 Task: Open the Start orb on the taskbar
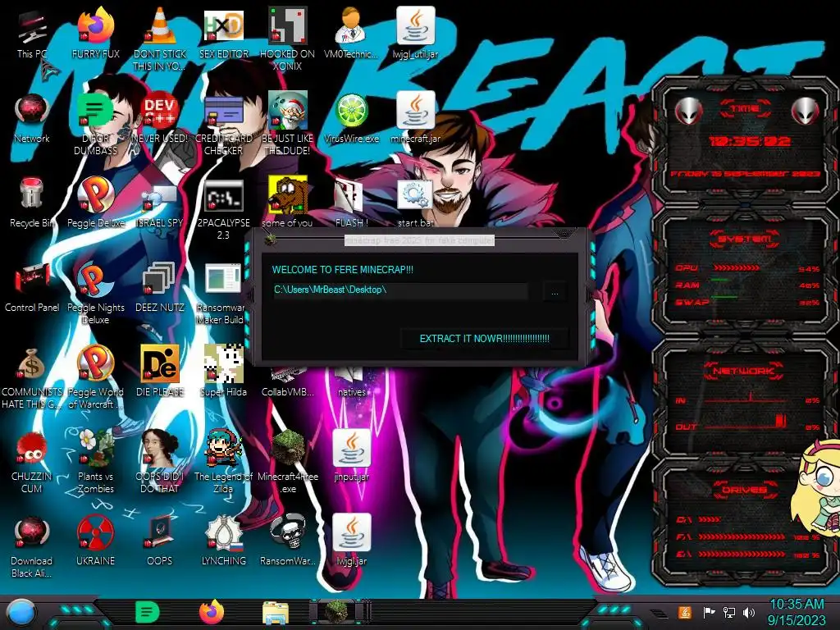click(21, 612)
